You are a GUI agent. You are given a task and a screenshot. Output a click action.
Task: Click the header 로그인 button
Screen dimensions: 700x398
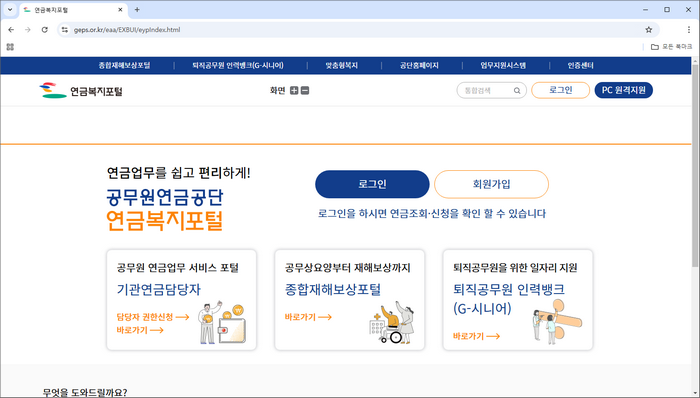click(560, 90)
